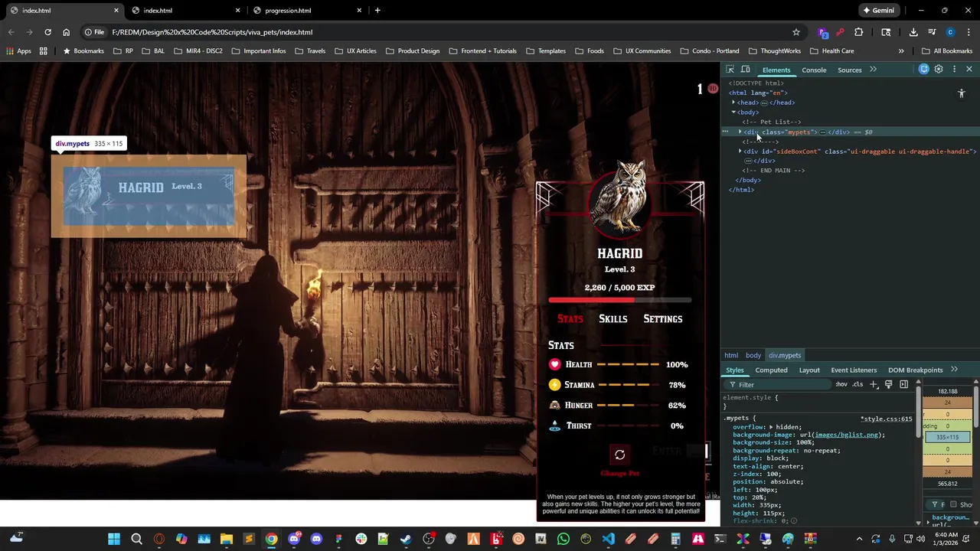This screenshot has height=551, width=980.
Task: Click the heart icon beside Health
Action: click(555, 364)
